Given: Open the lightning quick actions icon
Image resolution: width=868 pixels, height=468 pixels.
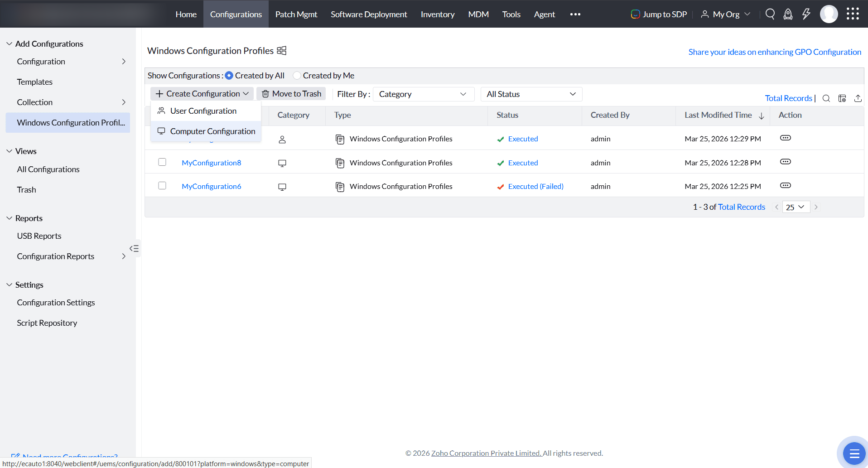Looking at the screenshot, I should point(806,14).
